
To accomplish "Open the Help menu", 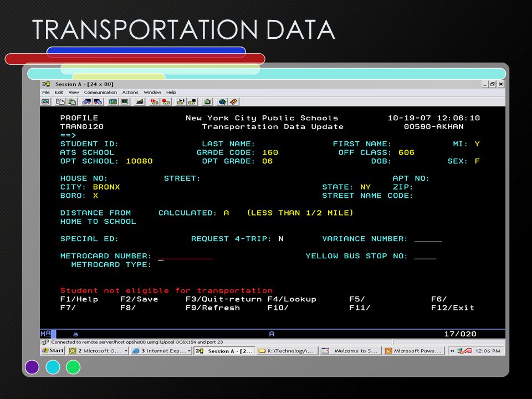I will [171, 93].
